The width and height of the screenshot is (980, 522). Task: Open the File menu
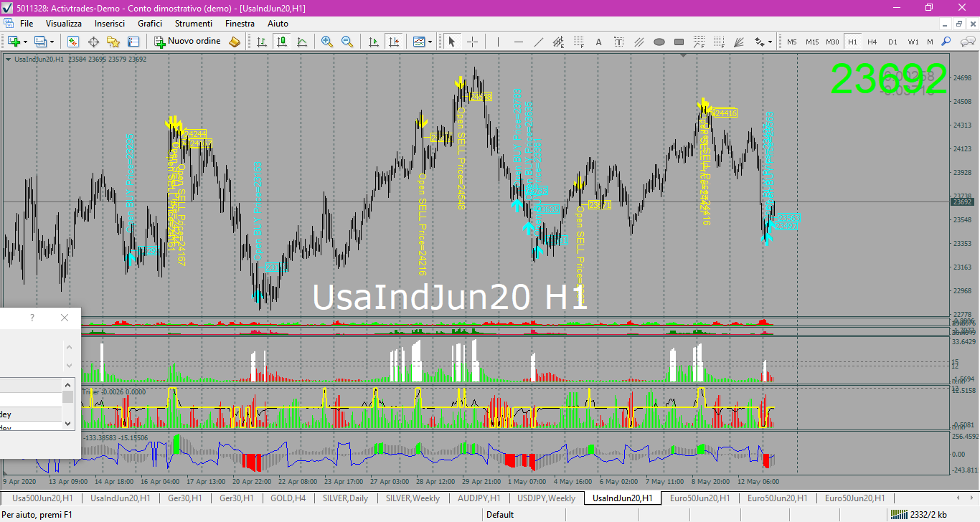pyautogui.click(x=27, y=24)
